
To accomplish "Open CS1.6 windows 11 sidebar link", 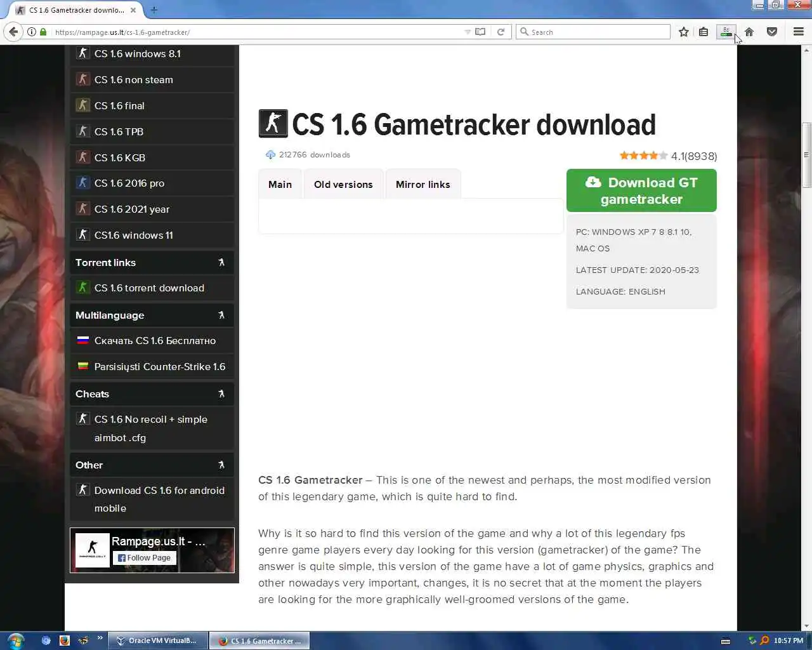I will point(134,235).
